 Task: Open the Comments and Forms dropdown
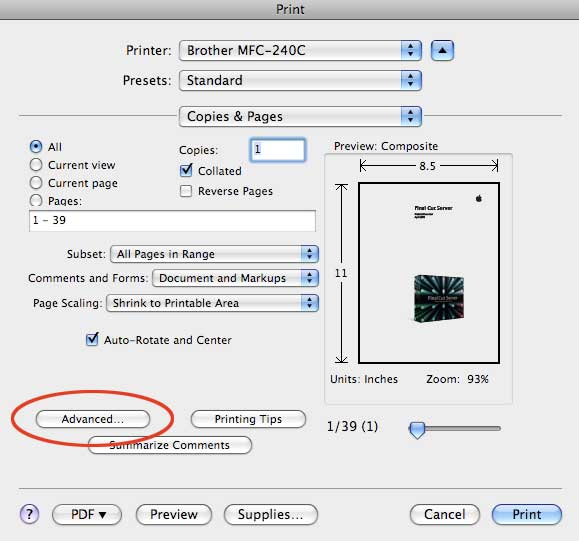pos(235,278)
